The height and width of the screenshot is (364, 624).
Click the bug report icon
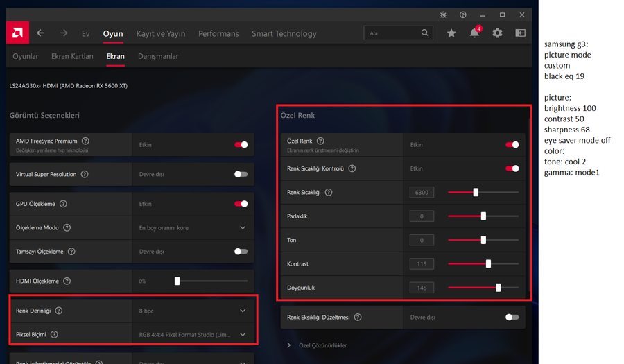coord(443,15)
